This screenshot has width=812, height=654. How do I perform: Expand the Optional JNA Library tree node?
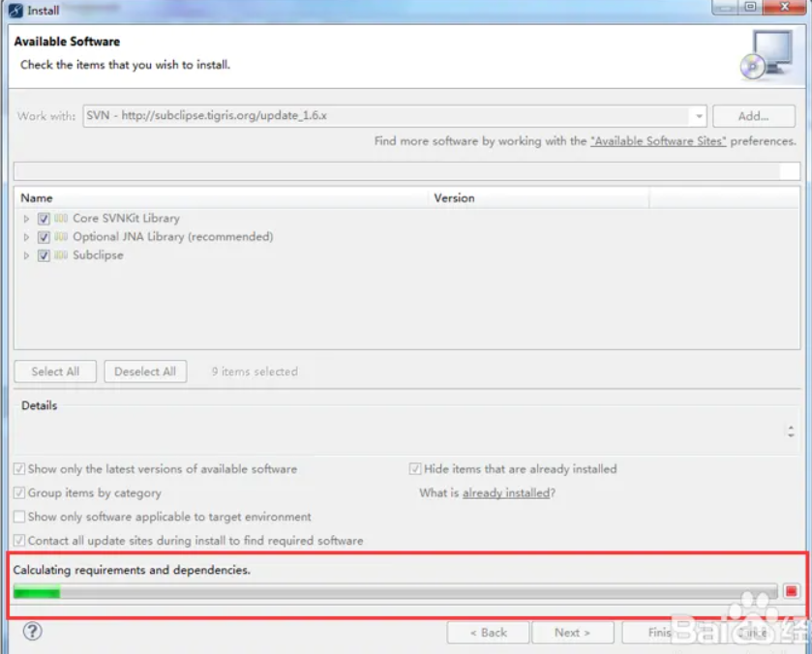(x=26, y=237)
